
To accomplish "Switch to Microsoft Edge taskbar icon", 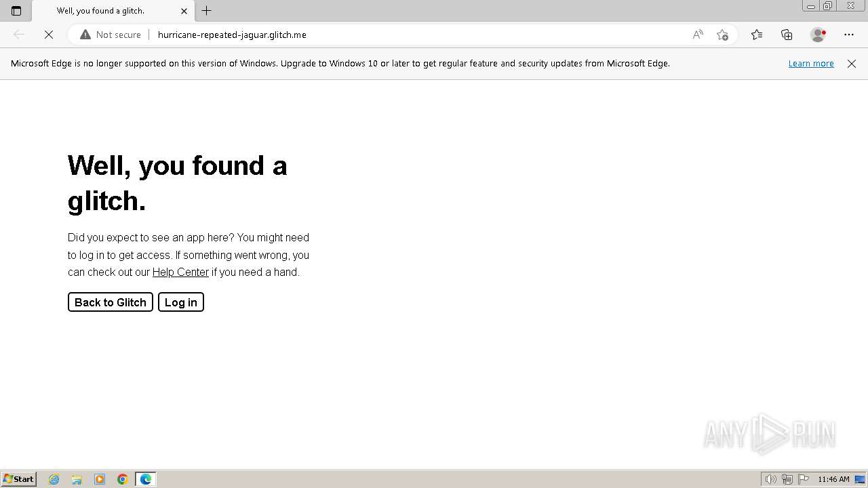I will tap(146, 479).
